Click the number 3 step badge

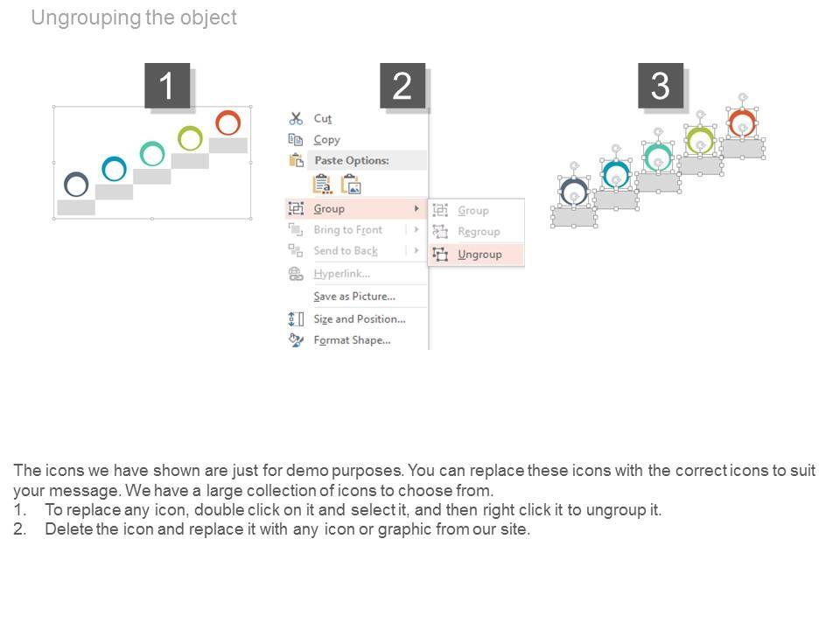pyautogui.click(x=661, y=86)
